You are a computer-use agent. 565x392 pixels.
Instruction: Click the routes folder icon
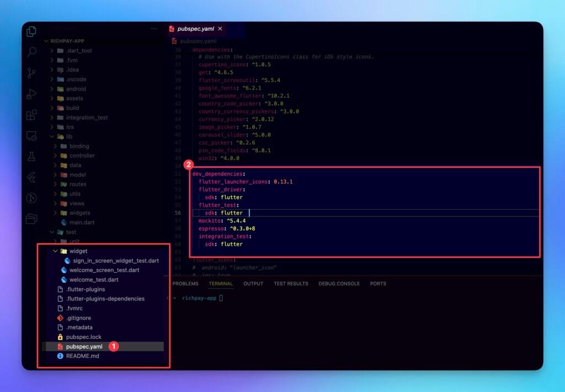(64, 184)
